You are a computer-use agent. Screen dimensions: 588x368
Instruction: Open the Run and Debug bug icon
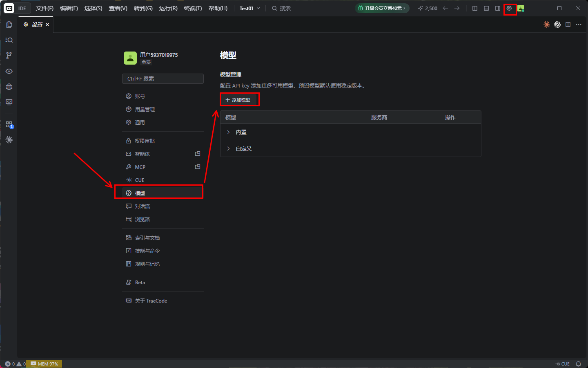click(x=9, y=87)
